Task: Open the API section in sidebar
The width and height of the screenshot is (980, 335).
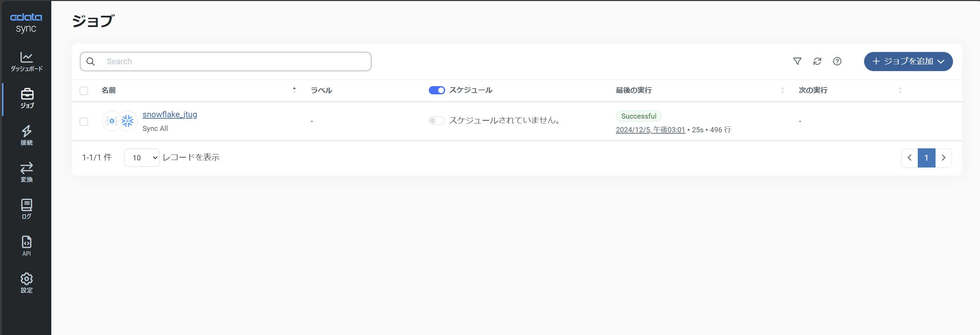Action: tap(27, 246)
